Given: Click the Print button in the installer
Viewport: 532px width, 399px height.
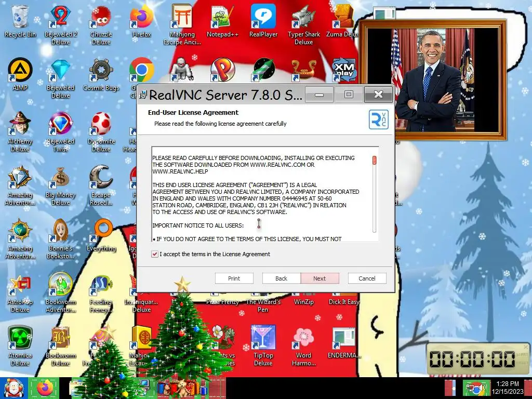Looking at the screenshot, I should 234,278.
